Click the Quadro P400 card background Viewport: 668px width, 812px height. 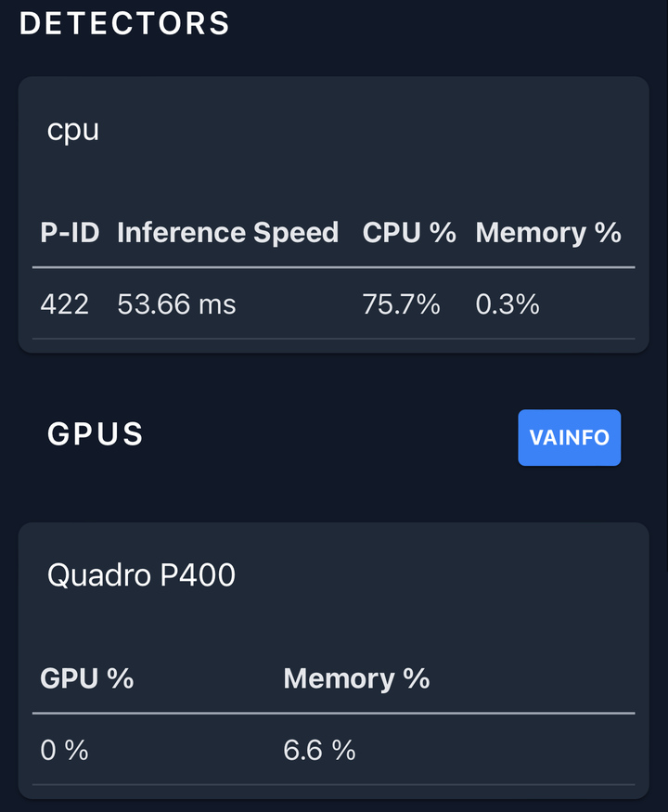(x=333, y=622)
